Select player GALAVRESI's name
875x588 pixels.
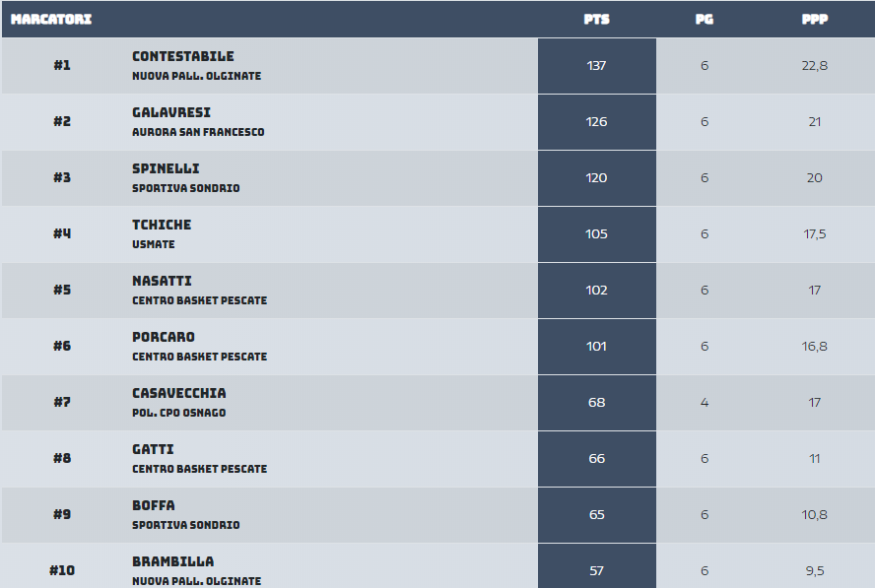point(171,112)
